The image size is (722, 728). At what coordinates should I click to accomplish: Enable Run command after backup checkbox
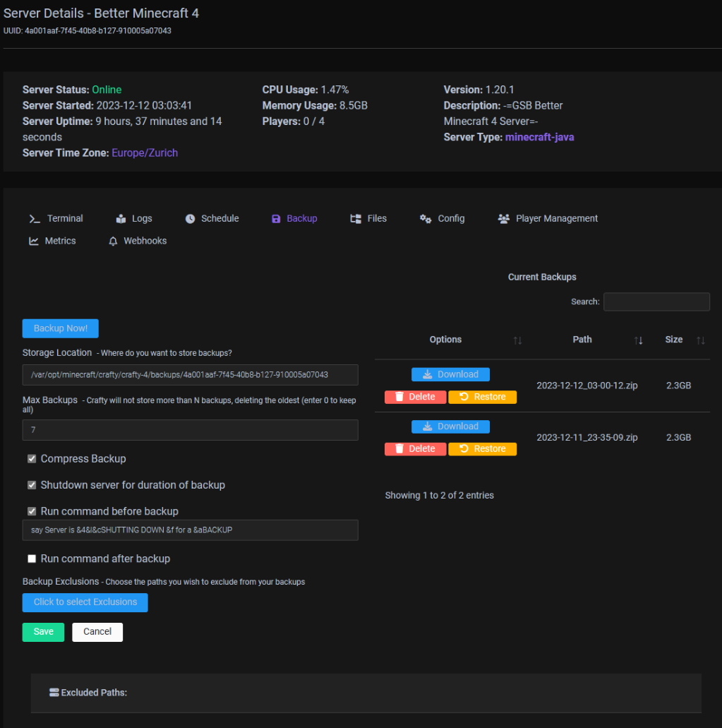(32, 559)
